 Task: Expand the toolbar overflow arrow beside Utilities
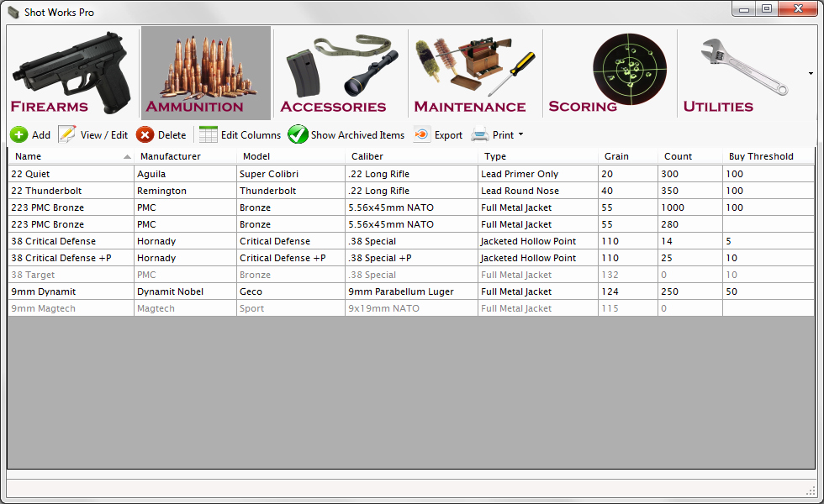pos(811,74)
